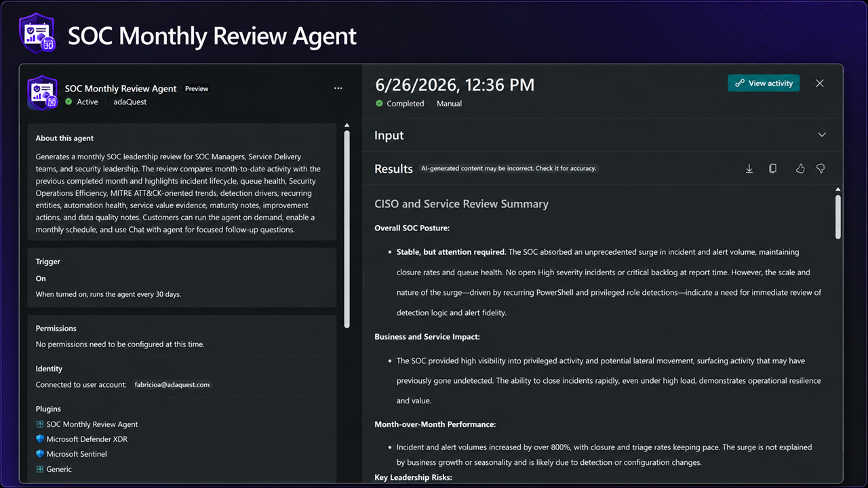Viewport: 868px width, 488px height.
Task: Click the CISO and Service Review Summary heading
Action: pyautogui.click(x=461, y=204)
